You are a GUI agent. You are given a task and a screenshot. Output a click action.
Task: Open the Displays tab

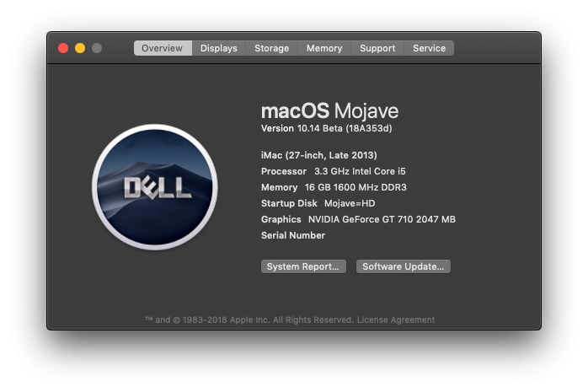click(x=219, y=48)
